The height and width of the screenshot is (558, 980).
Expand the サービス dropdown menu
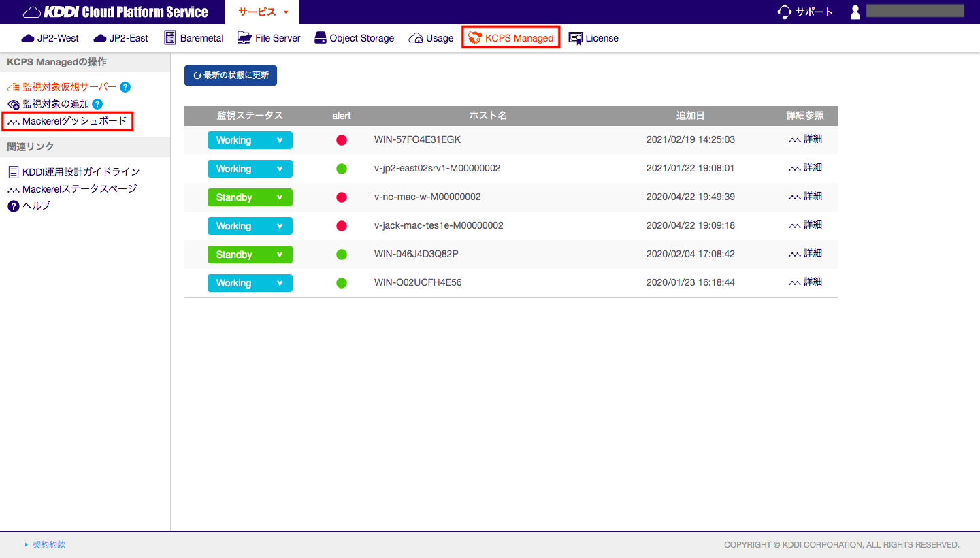(x=263, y=12)
